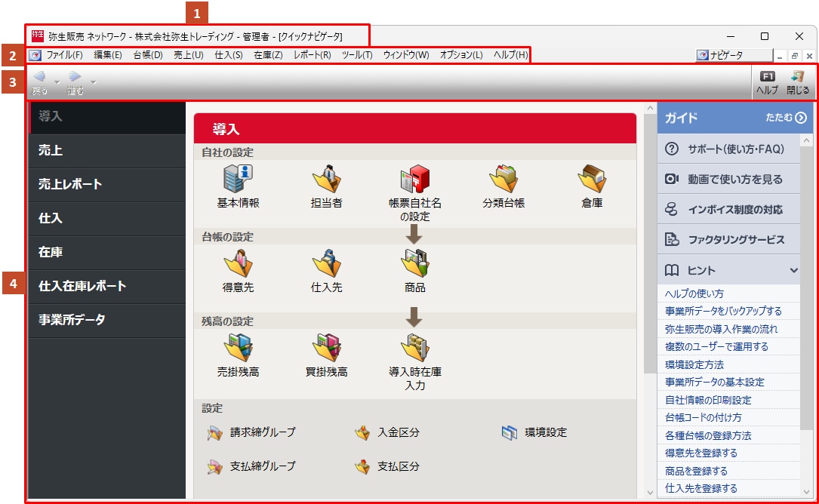Select 売上レポート in the left sidebar
The width and height of the screenshot is (819, 504).
pyautogui.click(x=70, y=185)
